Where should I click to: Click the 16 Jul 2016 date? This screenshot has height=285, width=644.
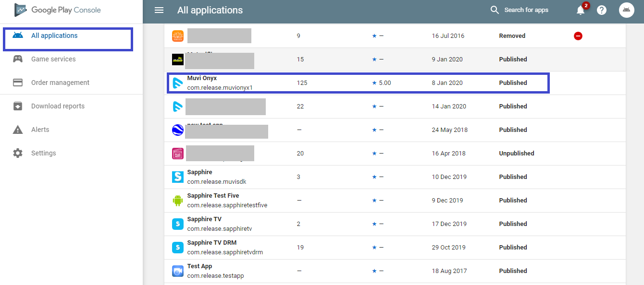[448, 36]
